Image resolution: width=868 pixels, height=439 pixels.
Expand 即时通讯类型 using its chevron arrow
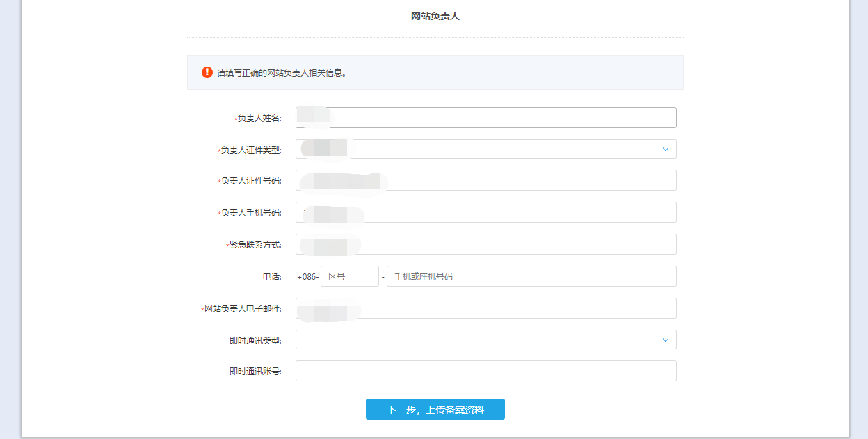pos(665,340)
